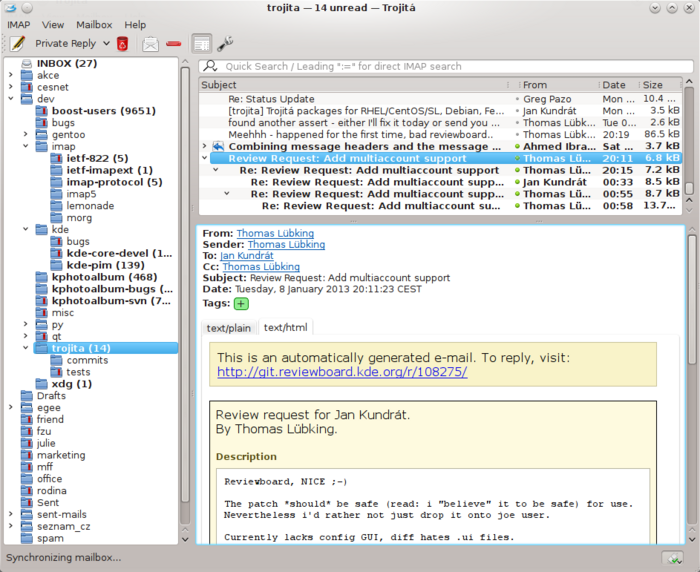Toggle unread dot on Greg Pazo message
700x572 pixels.
(x=516, y=100)
